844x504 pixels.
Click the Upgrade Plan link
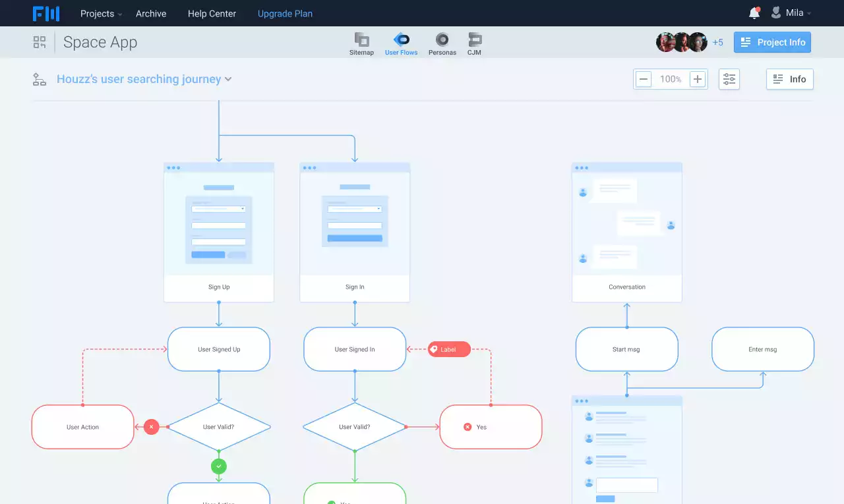(284, 13)
